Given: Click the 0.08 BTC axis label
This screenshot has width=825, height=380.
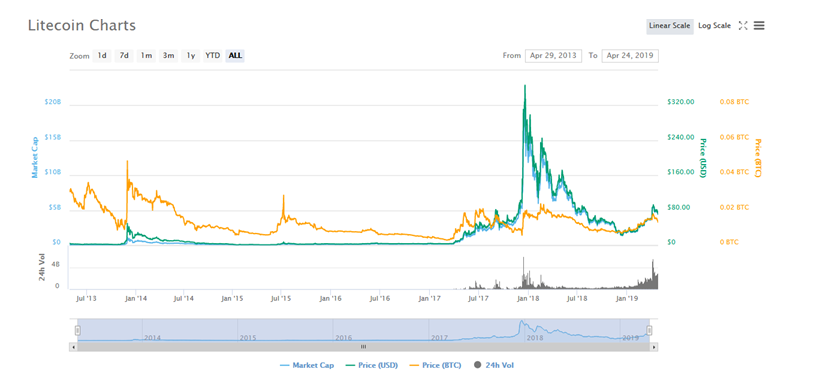Looking at the screenshot, I should [734, 102].
